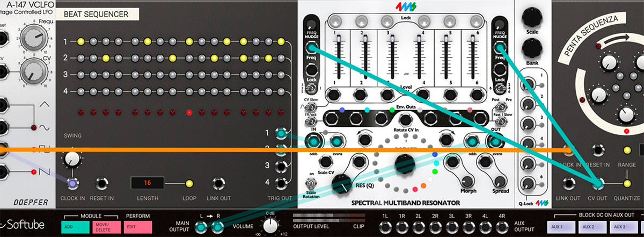This screenshot has width=644, height=237.
Task: Click the left Freq input jack on resonator
Action: click(x=311, y=49)
